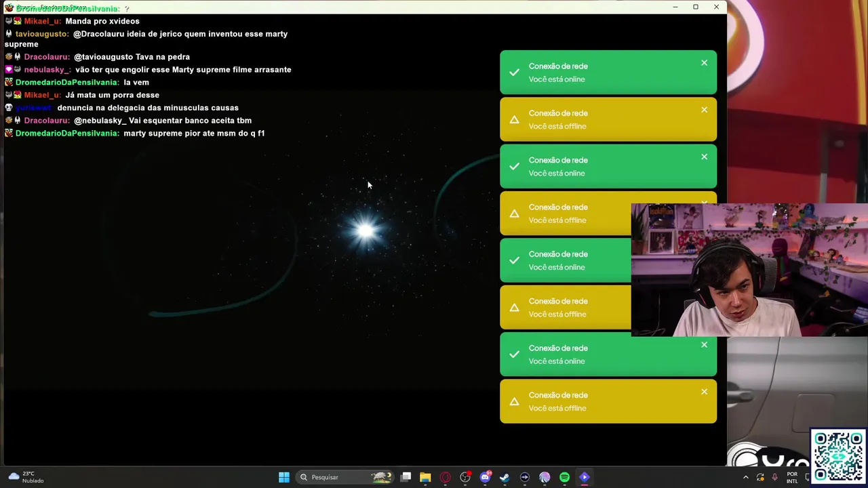868x488 pixels.
Task: Click Dracolauru username before '@nebulasky_ Vai esquentar'
Action: [x=47, y=121]
